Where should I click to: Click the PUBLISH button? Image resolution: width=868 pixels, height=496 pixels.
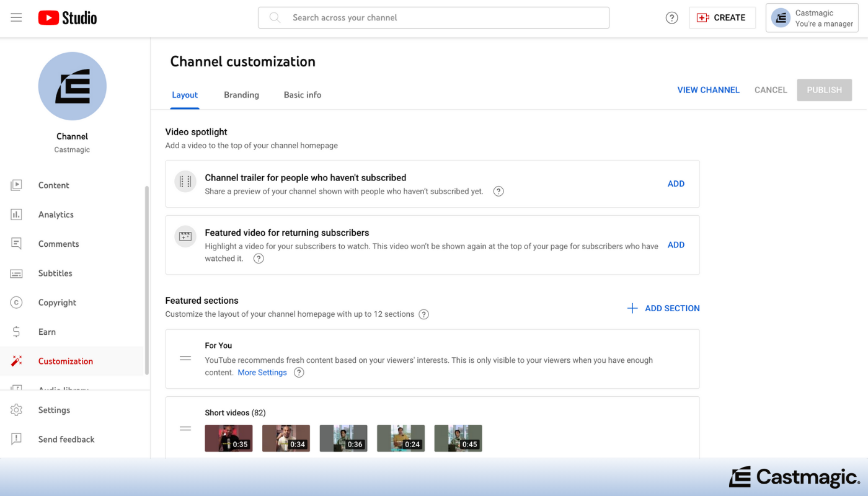825,90
